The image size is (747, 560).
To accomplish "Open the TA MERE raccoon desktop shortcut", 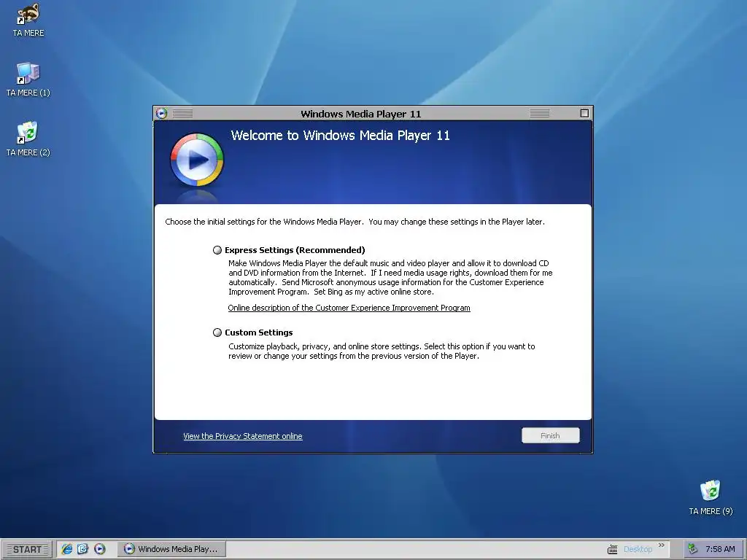I will point(28,20).
